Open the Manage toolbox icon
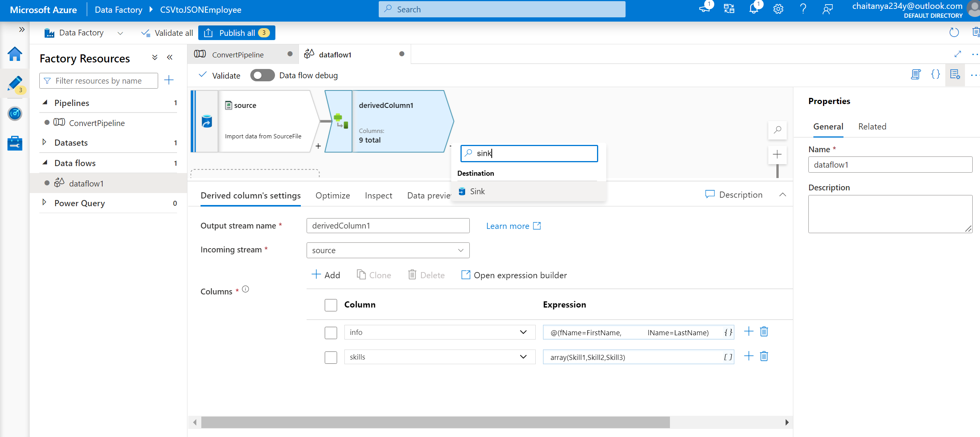This screenshot has height=437, width=980. coord(15,143)
